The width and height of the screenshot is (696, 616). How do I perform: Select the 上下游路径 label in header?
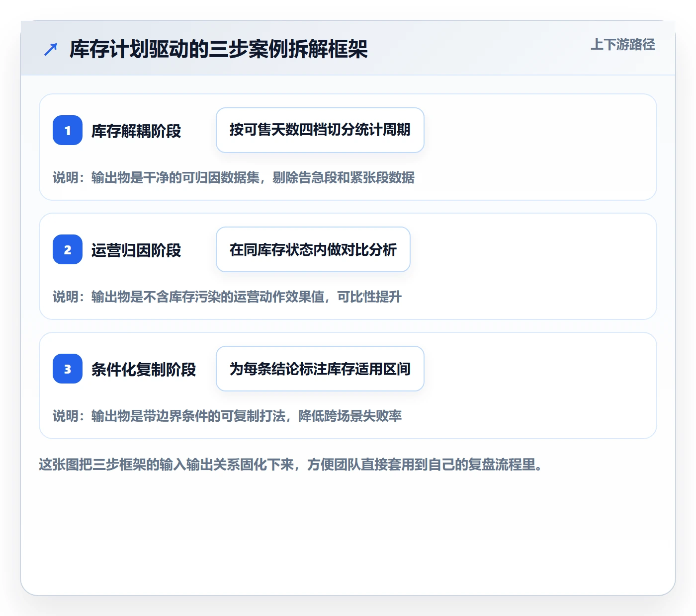(x=623, y=44)
